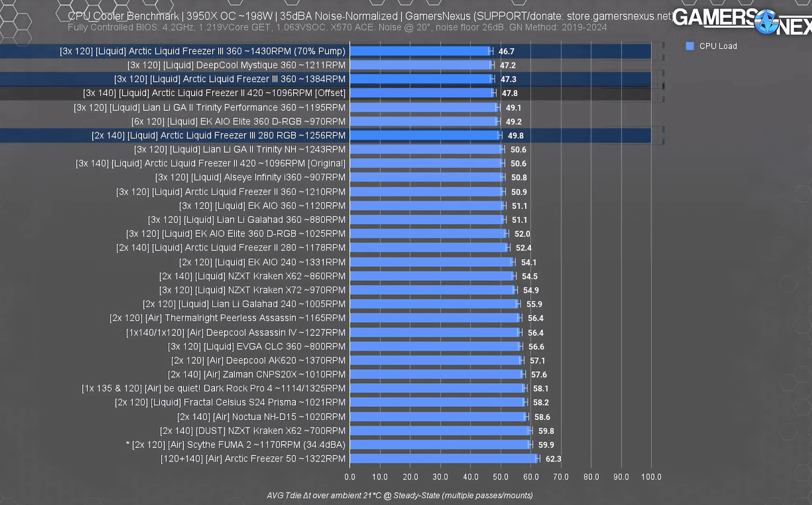This screenshot has height=505, width=812.
Task: Click the Lian Li Galahad 240 ~1005RPM label
Action: pyautogui.click(x=244, y=304)
